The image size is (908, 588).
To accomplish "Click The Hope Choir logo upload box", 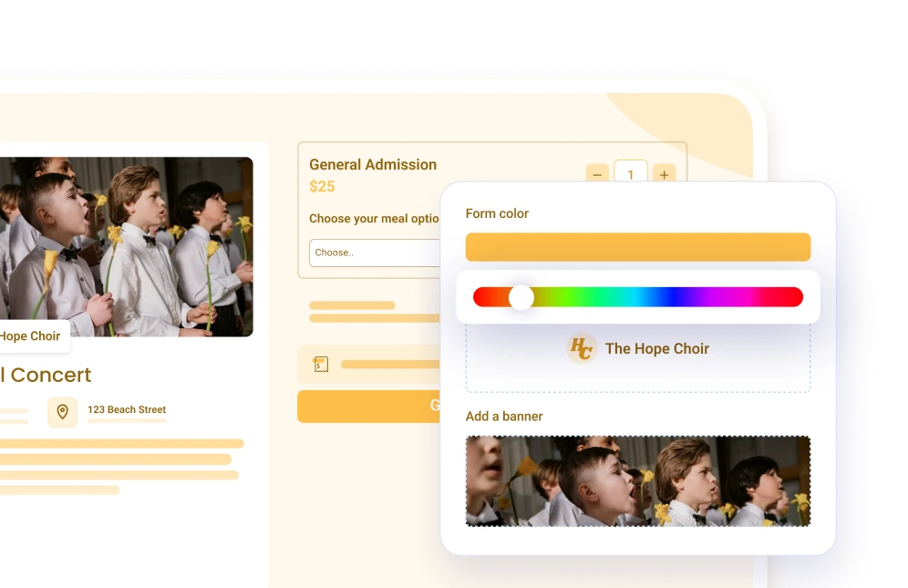I will pyautogui.click(x=638, y=357).
